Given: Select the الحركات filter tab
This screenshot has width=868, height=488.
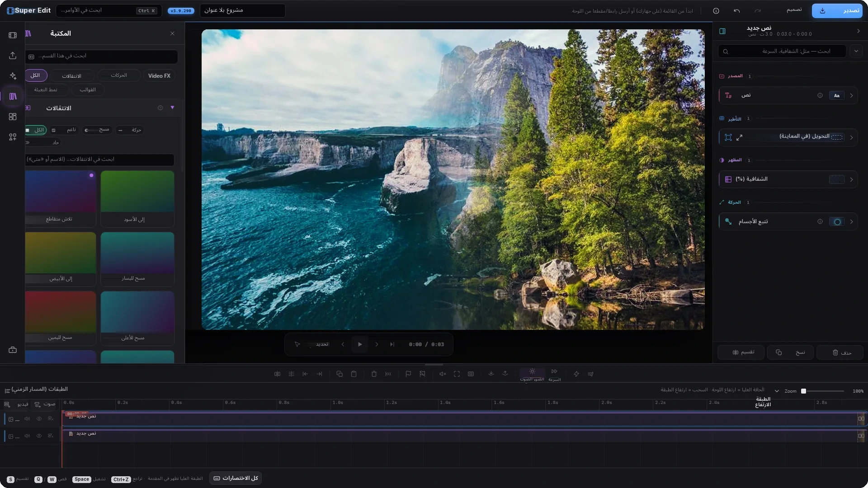Looking at the screenshot, I should point(119,75).
